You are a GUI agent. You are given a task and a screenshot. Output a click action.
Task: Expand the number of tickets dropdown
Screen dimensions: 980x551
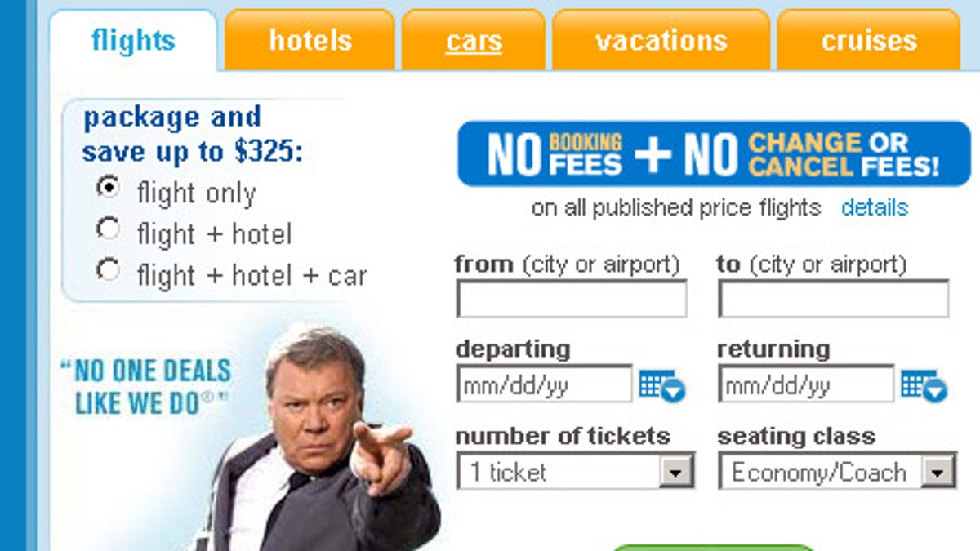[x=675, y=472]
